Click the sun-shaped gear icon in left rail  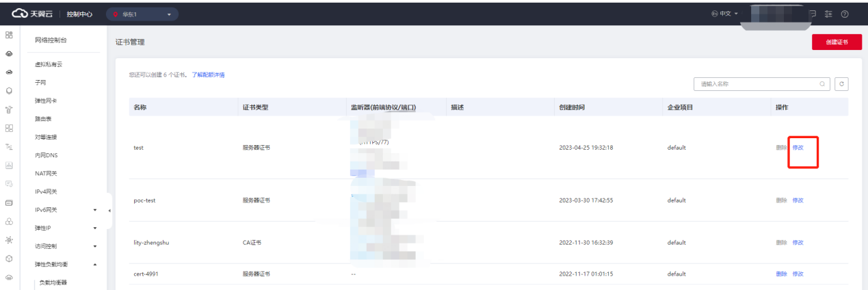point(10,239)
